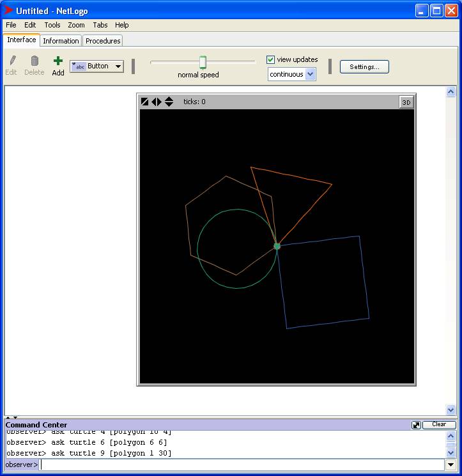This screenshot has height=476, width=462.
Task: Click interface scrollbar up arrow
Action: click(x=450, y=91)
